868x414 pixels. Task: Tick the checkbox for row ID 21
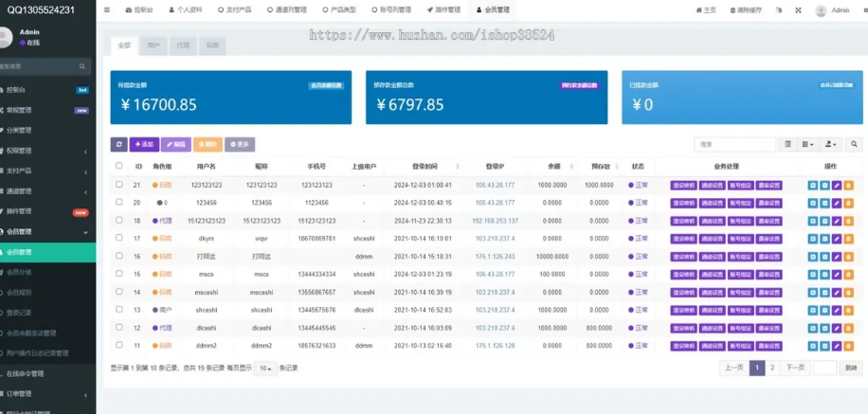(119, 185)
